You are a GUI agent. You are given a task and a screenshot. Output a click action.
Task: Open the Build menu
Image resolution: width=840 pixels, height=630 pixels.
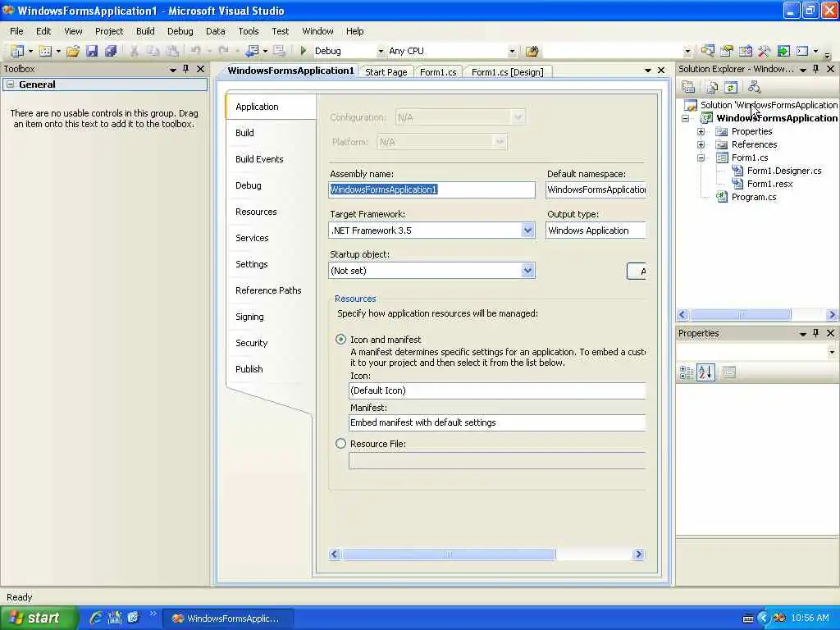pos(145,31)
